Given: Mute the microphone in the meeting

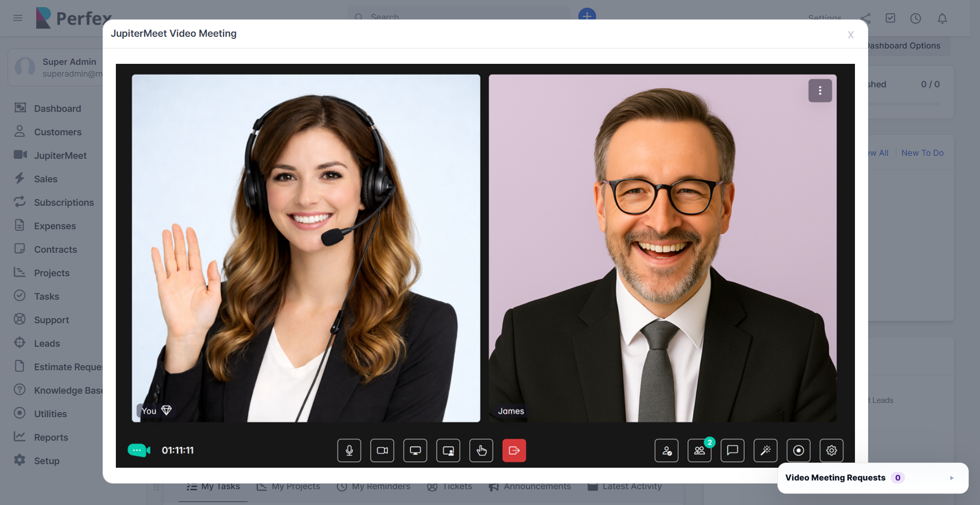Looking at the screenshot, I should coord(349,450).
